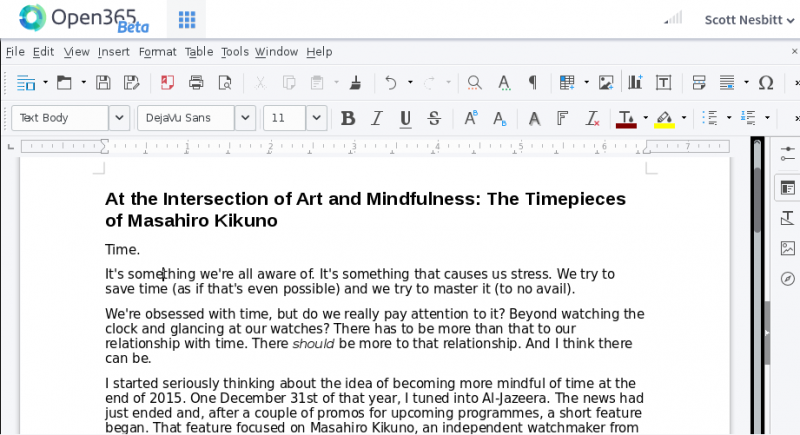Click the Scott Nesbitt user name
Screen dimensions: 800x435
click(x=747, y=19)
